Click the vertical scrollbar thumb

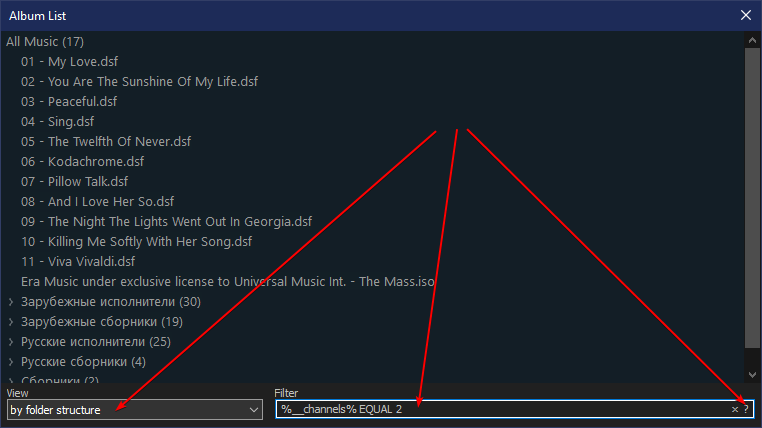click(x=752, y=198)
